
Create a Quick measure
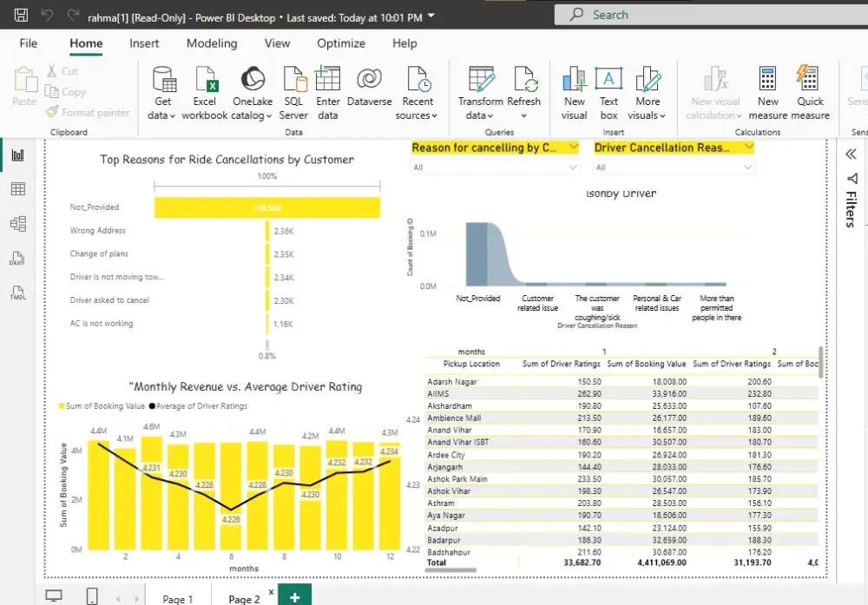point(810,92)
